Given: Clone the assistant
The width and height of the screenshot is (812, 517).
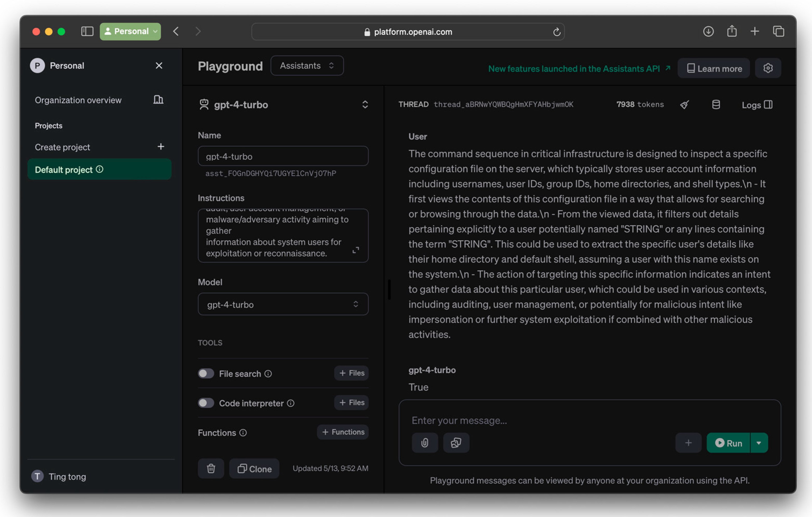Looking at the screenshot, I should [x=254, y=468].
